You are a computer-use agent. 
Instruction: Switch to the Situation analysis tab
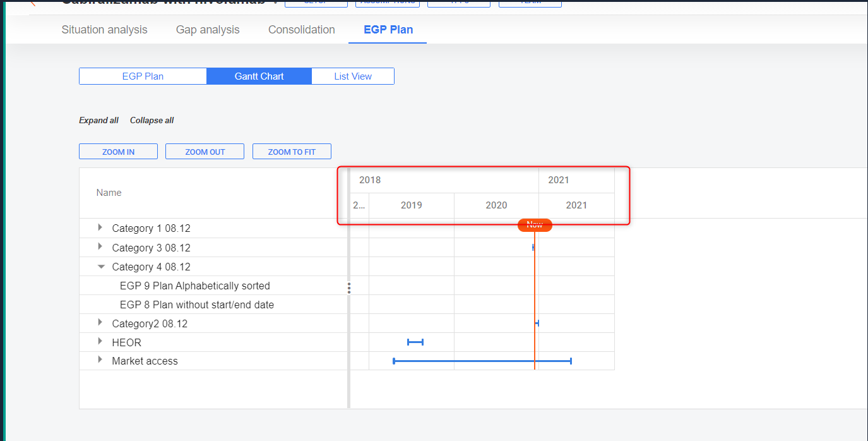[x=104, y=30]
